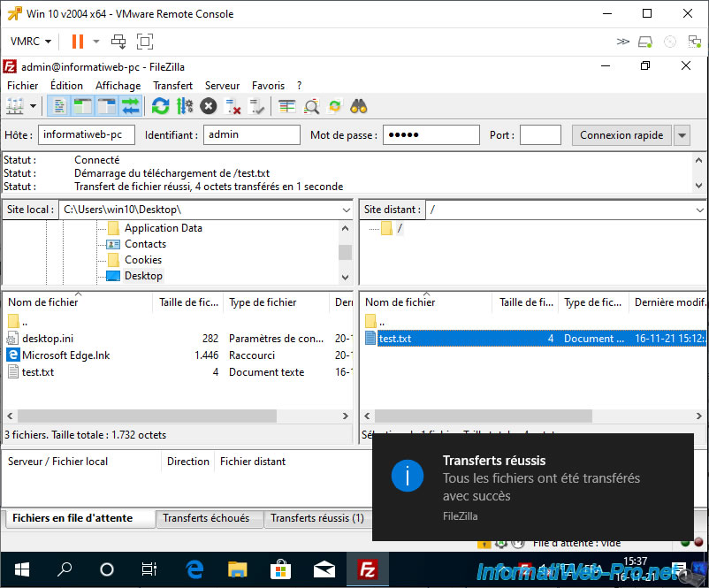The height and width of the screenshot is (588, 709).
Task: Click the disconnect from server icon
Action: (233, 106)
